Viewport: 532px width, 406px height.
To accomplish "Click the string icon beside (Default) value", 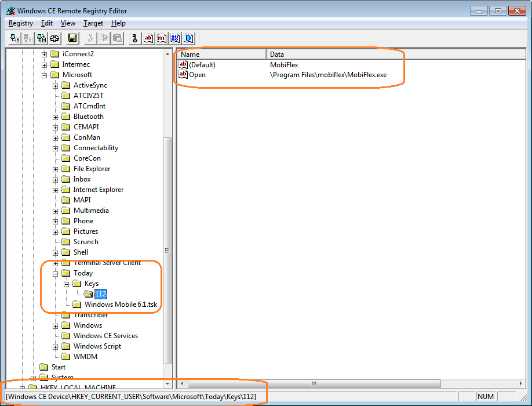I will 183,64.
